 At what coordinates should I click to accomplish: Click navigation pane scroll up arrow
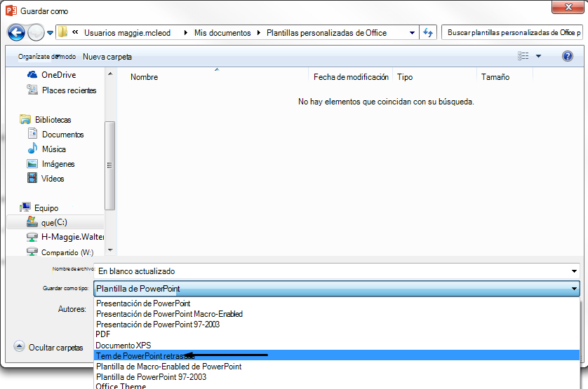click(x=110, y=74)
